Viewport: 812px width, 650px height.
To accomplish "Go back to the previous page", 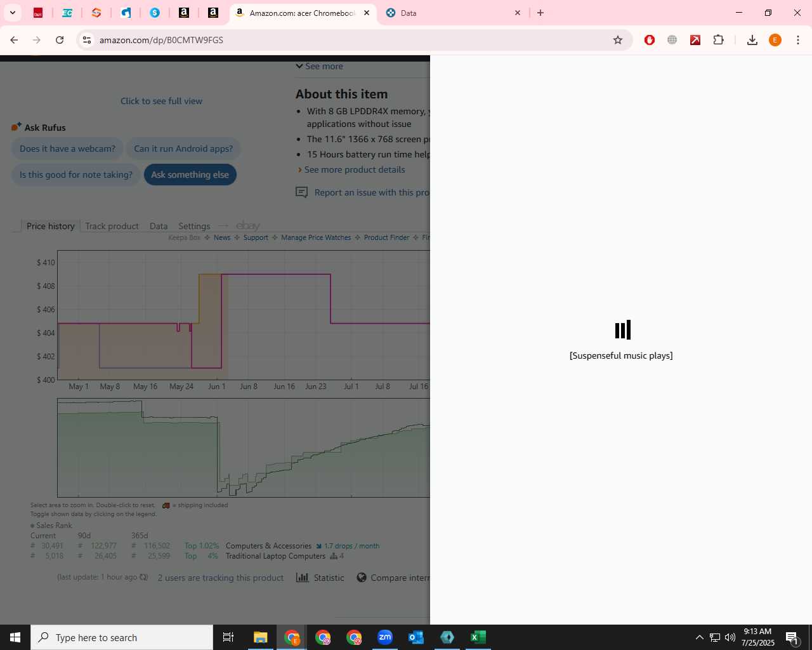I will point(14,40).
